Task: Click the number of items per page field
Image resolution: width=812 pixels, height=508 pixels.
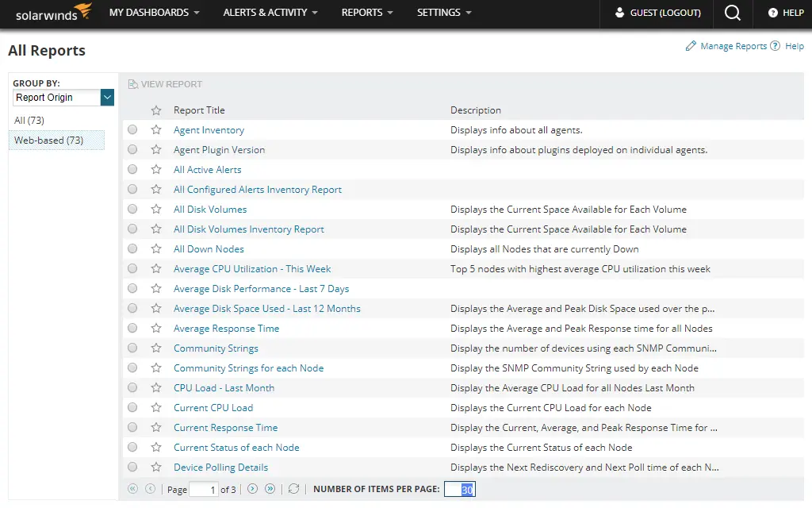Action: click(460, 490)
